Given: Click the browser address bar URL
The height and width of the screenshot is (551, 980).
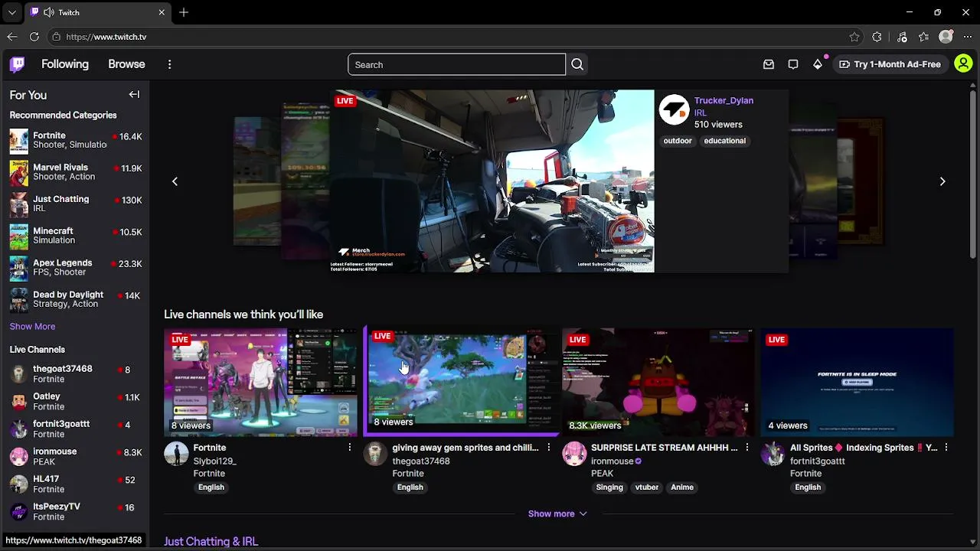Looking at the screenshot, I should click(106, 37).
